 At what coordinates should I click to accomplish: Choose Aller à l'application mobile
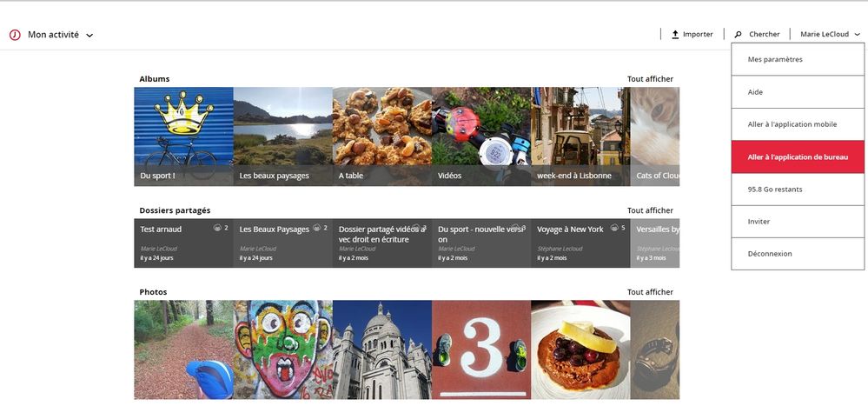(798, 124)
